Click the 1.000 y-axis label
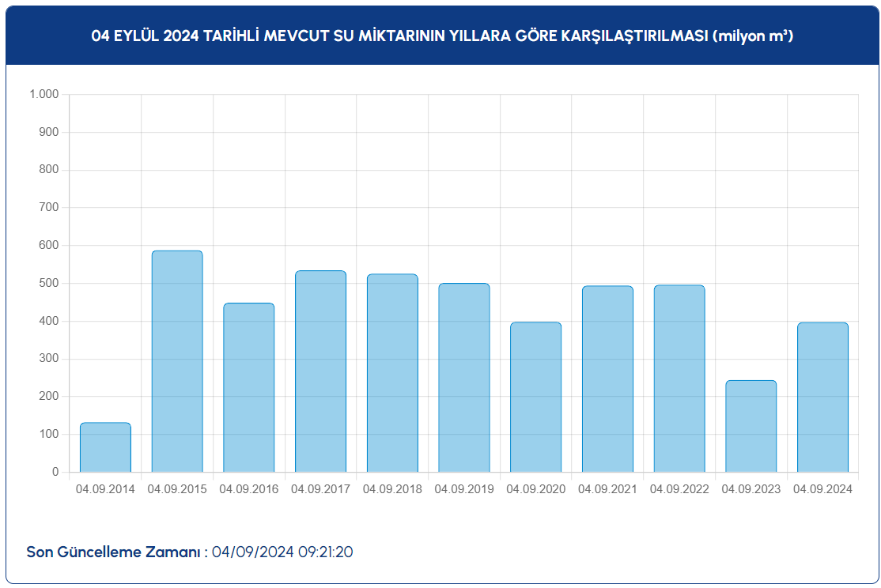Screen dimensions: 881x588 click(x=44, y=94)
